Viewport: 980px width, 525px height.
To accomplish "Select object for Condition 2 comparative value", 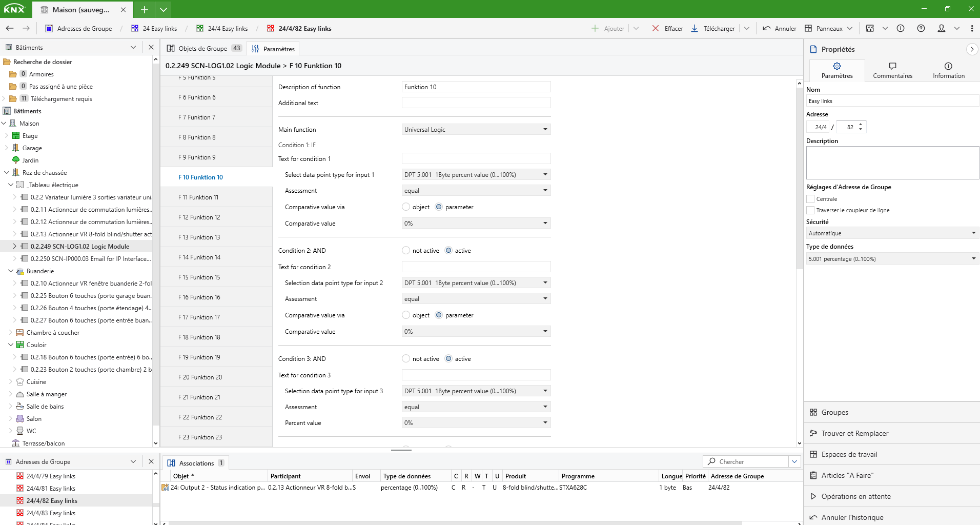I will pos(406,315).
